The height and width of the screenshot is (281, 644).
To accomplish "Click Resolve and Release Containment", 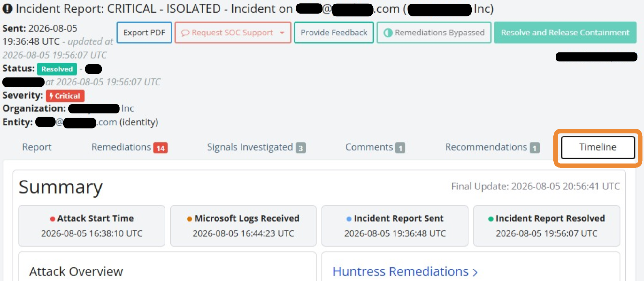I will pos(565,33).
